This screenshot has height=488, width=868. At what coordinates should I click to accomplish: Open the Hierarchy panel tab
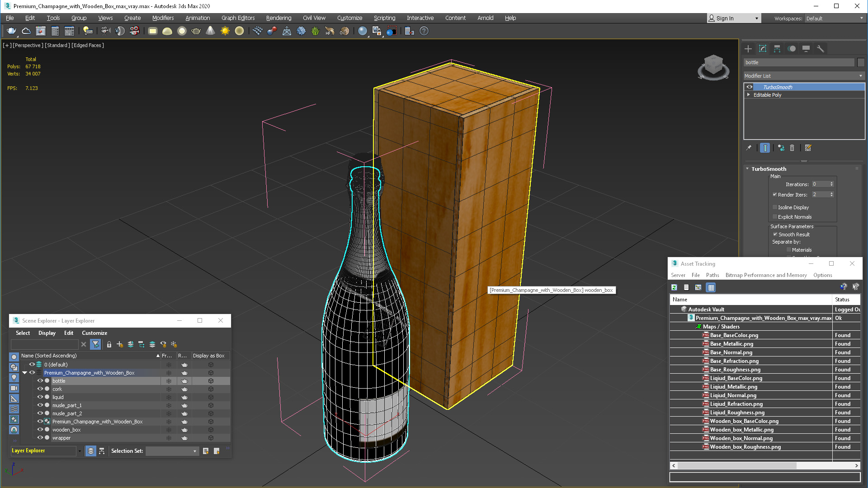coord(777,49)
